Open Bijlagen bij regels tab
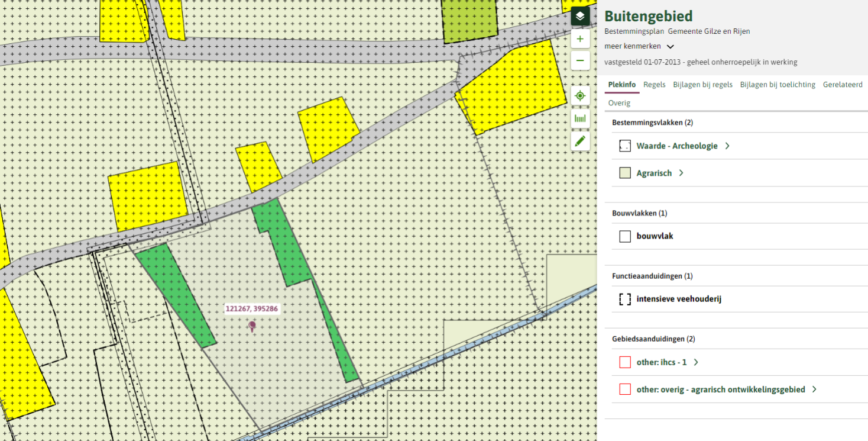 pos(703,85)
